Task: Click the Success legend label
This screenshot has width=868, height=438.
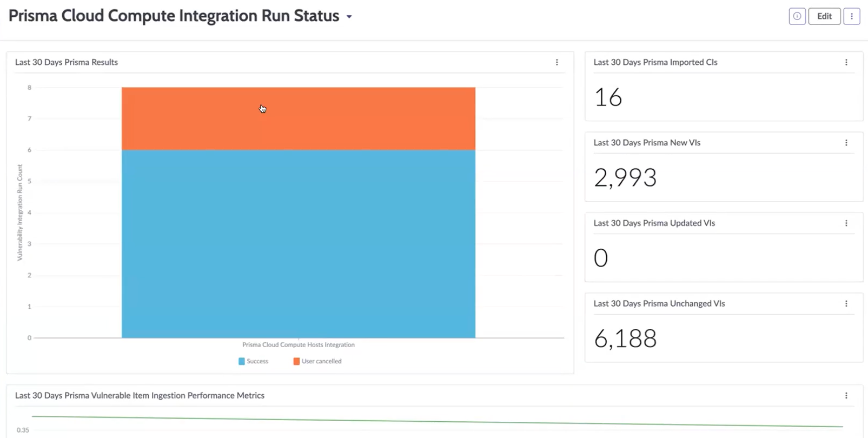Action: pos(257,361)
